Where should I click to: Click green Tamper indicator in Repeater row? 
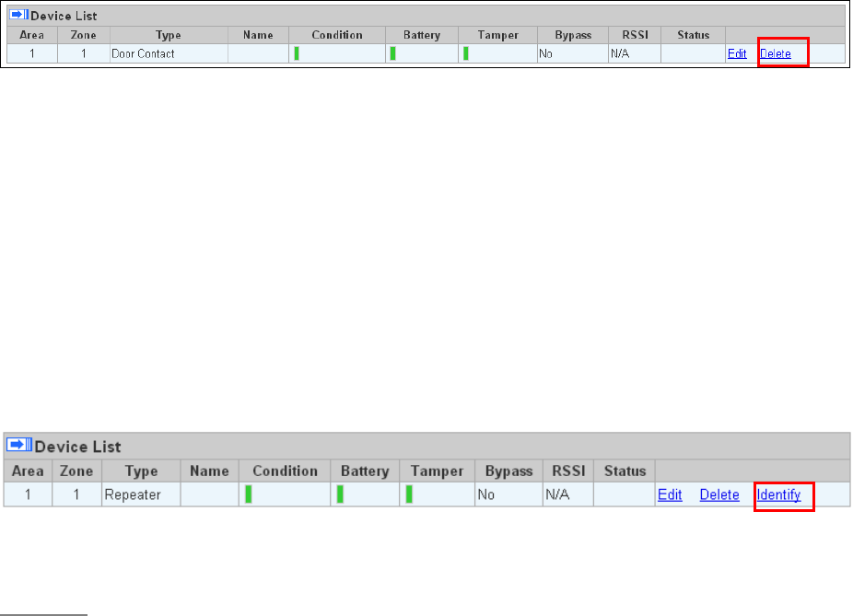pyautogui.click(x=409, y=494)
